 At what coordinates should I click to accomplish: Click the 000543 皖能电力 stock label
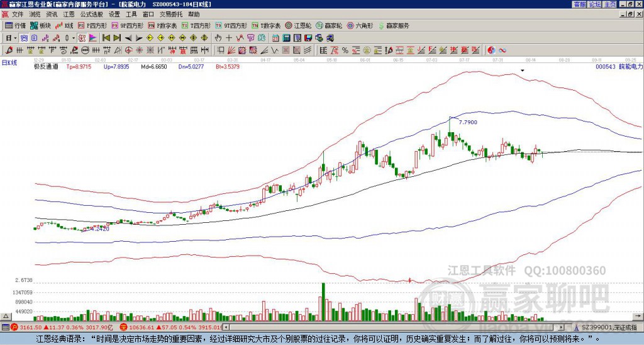pyautogui.click(x=619, y=66)
